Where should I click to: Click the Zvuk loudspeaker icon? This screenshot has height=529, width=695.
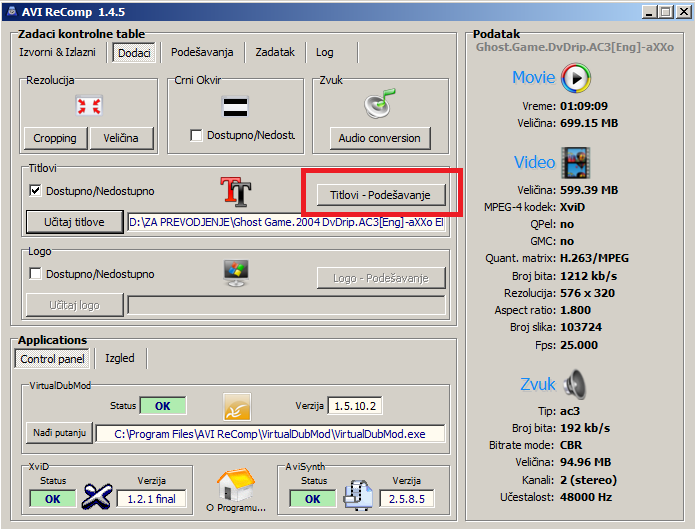point(575,384)
